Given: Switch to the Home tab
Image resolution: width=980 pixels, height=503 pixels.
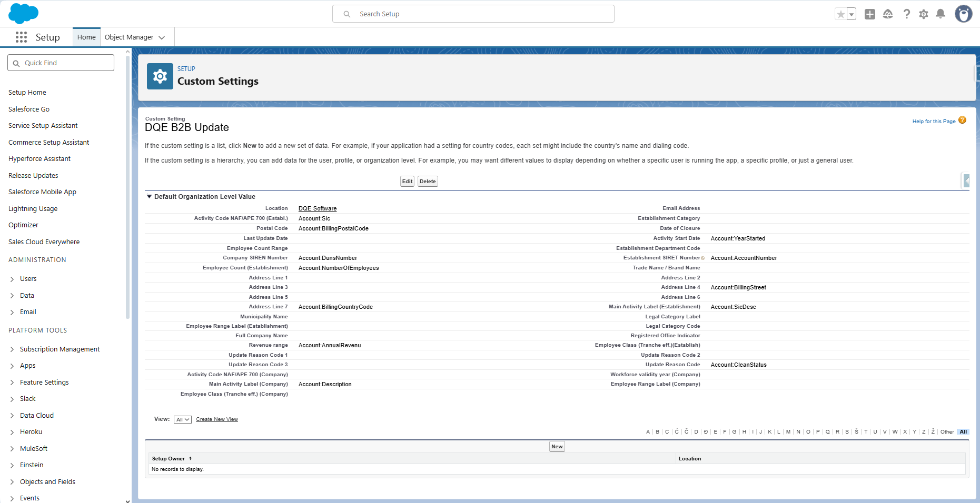Looking at the screenshot, I should tap(86, 37).
